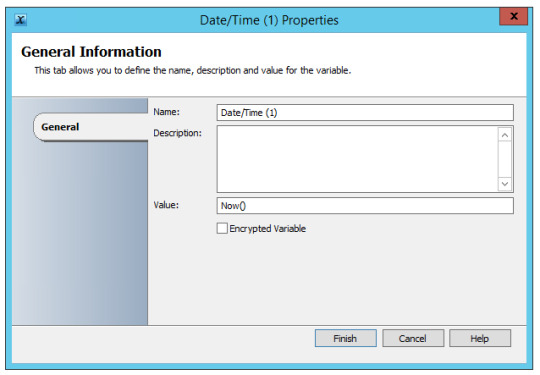540x375 pixels.
Task: Click the Name input field
Action: coord(365,113)
